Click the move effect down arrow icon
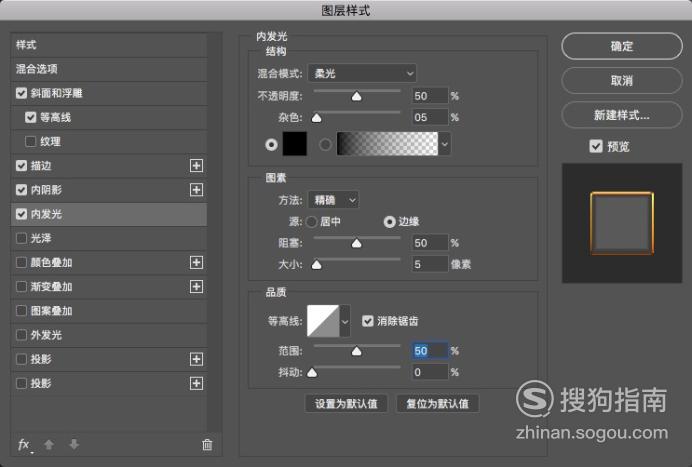Viewport: 692px width, 467px height. (74, 444)
